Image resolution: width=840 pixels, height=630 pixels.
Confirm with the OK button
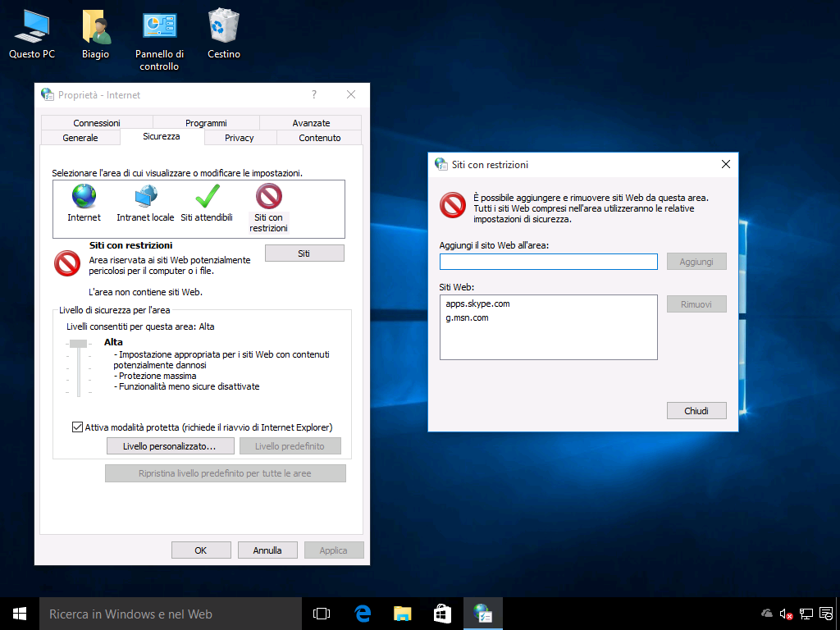point(201,550)
